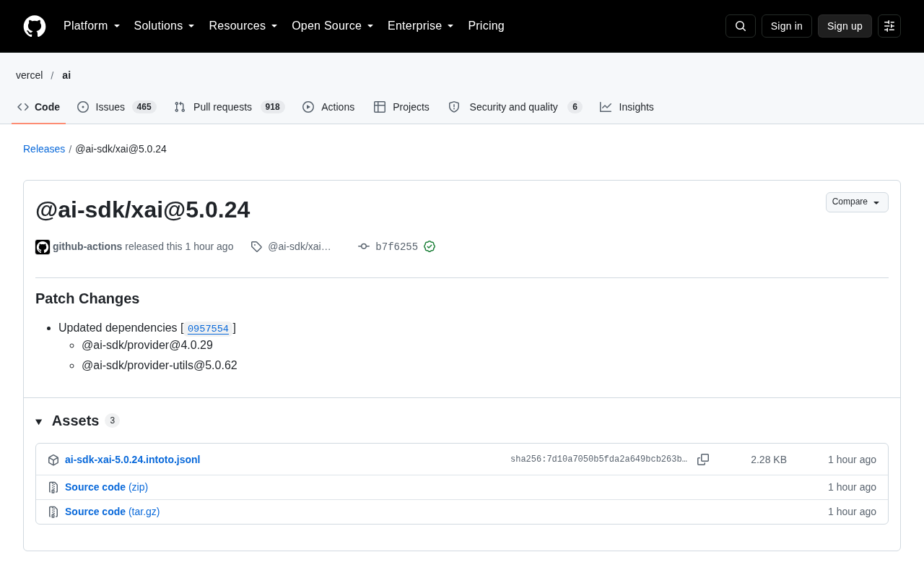Download ai-sdk-xai-5.0.24.intoto.jsonl
The image size is (924, 578).
point(132,460)
